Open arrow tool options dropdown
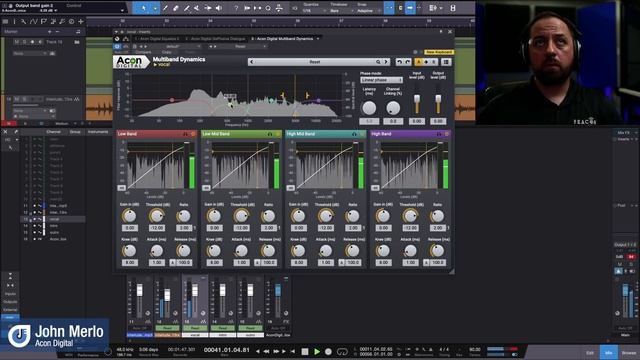The height and width of the screenshot is (360, 640). click(155, 8)
